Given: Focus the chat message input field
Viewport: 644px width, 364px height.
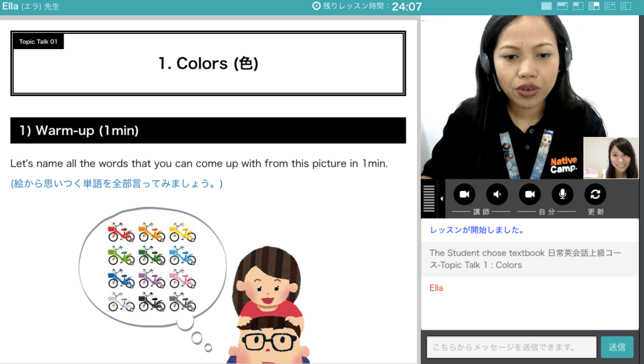Looking at the screenshot, I should (511, 347).
